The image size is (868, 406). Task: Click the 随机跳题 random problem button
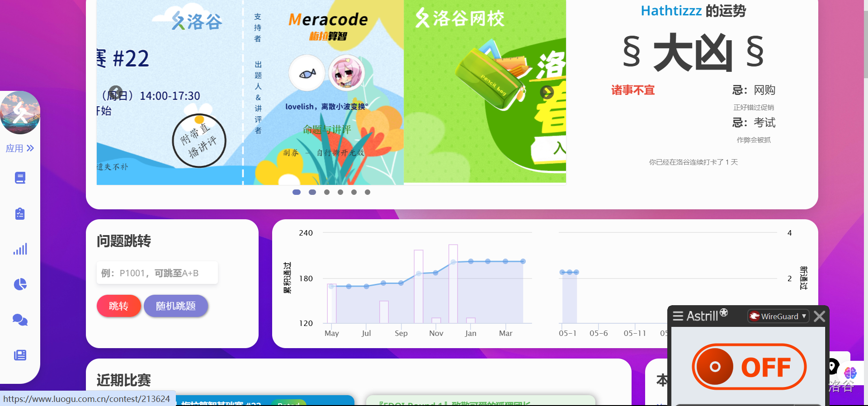(x=176, y=306)
